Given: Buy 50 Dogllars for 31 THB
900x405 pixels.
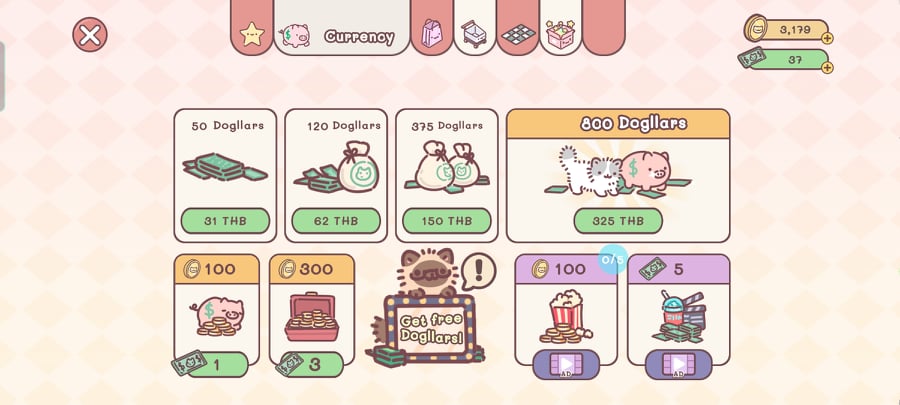Looking at the screenshot, I should click(x=225, y=221).
